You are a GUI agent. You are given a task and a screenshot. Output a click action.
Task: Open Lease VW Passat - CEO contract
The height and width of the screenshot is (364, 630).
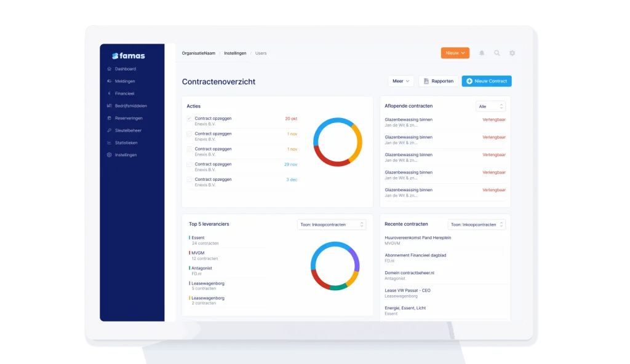pyautogui.click(x=407, y=290)
